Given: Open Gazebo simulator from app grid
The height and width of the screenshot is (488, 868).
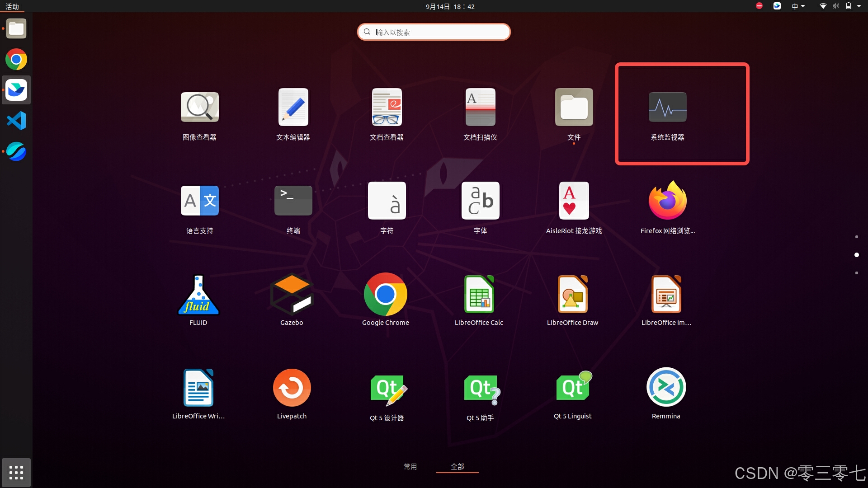Looking at the screenshot, I should point(292,295).
